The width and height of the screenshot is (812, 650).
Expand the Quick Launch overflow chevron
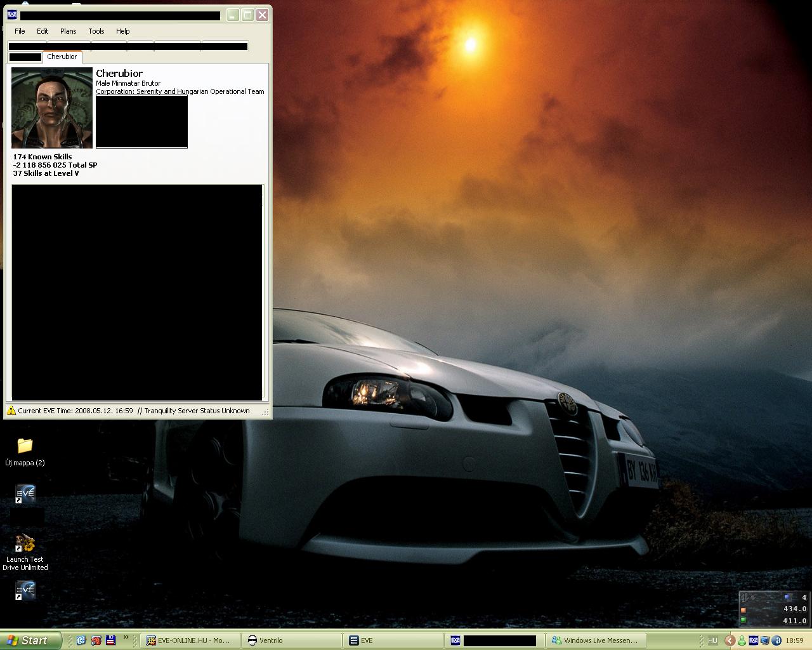(x=126, y=637)
